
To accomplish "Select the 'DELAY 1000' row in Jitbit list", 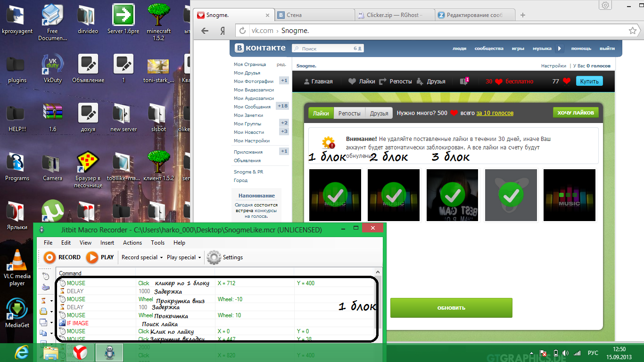I will click(x=215, y=291).
